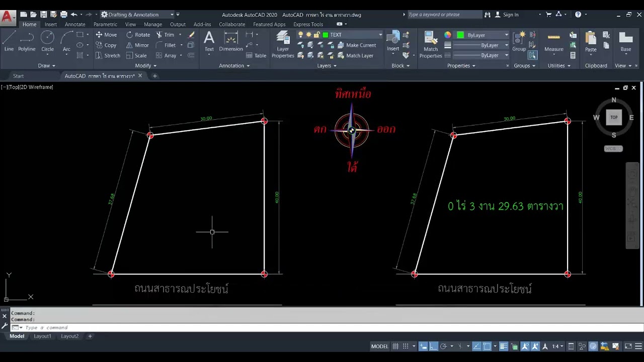Expand the Modify panel

coord(146,65)
